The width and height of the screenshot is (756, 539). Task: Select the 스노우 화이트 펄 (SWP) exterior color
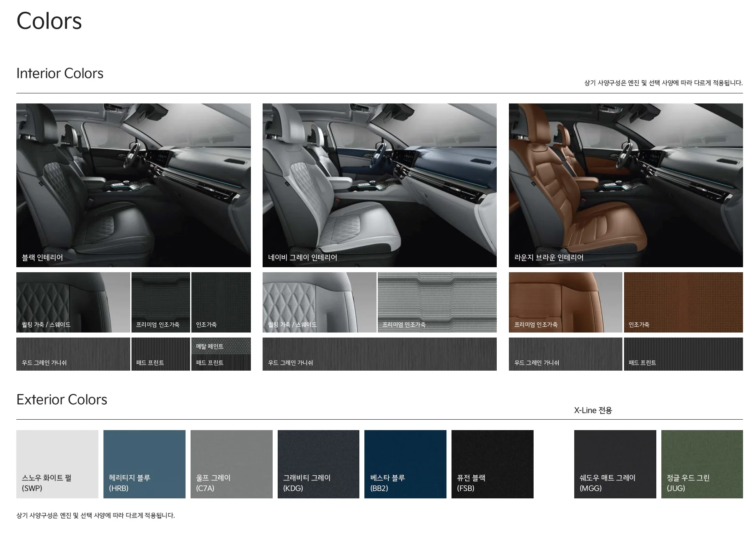tap(57, 464)
